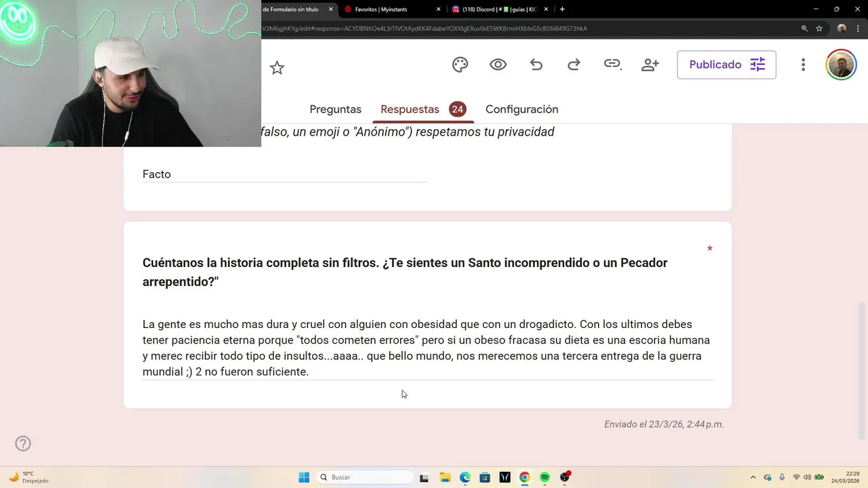
Task: Open the black Y app taskbar icon
Action: tap(505, 477)
